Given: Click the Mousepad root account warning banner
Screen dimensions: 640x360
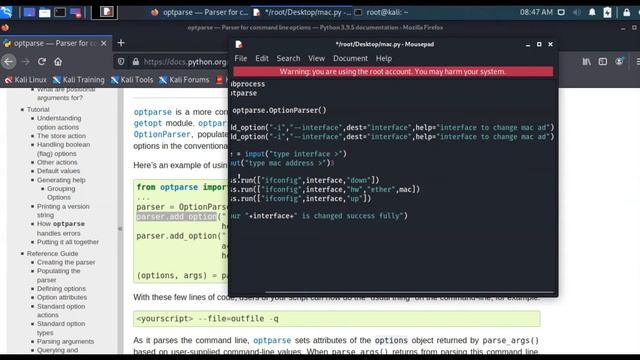Looking at the screenshot, I should click(393, 71).
